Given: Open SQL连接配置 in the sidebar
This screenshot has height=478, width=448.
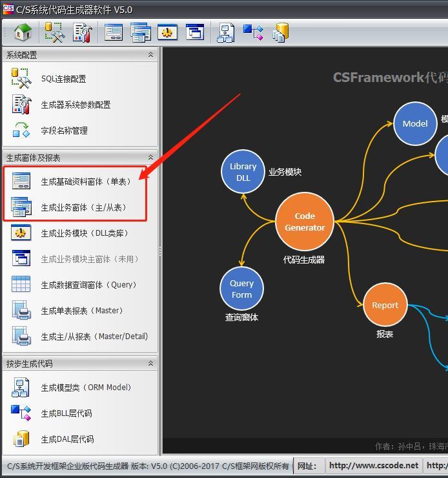Looking at the screenshot, I should point(63,79).
